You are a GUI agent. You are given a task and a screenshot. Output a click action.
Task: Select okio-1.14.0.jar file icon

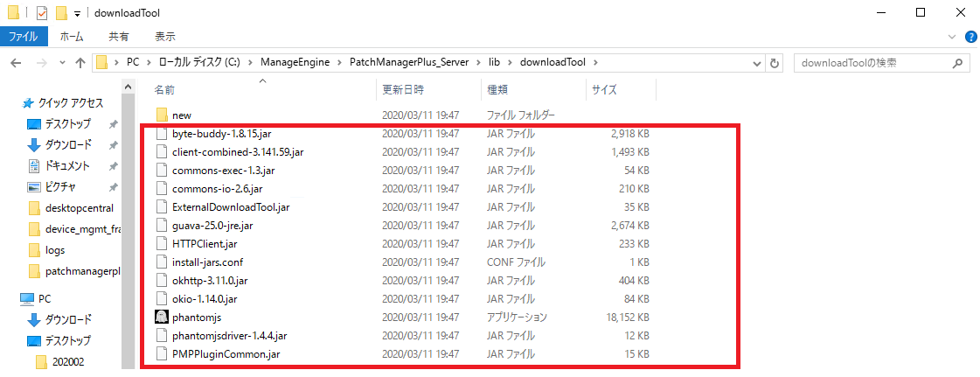point(162,299)
